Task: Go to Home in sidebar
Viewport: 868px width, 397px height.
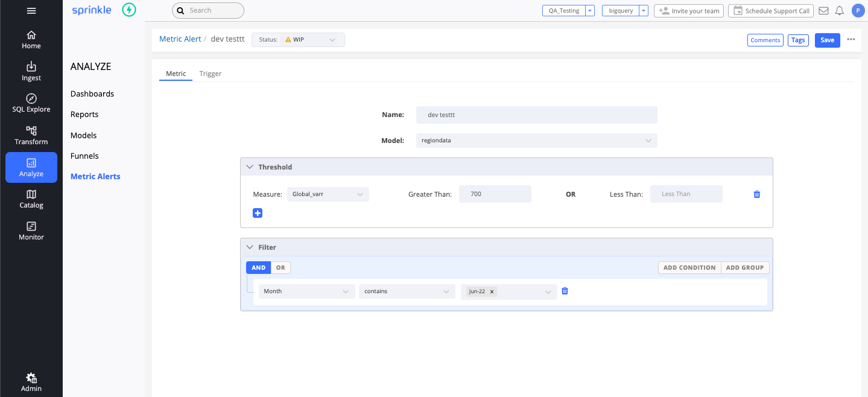Action: (31, 40)
